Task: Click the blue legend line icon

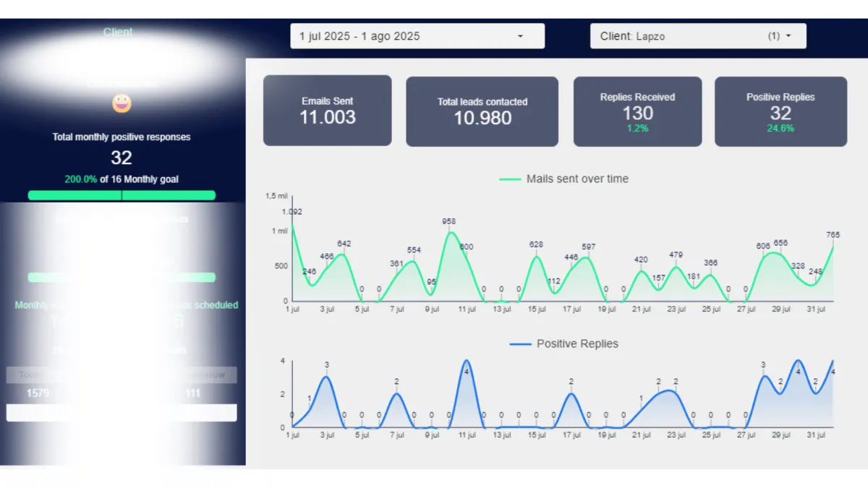Action: click(520, 344)
